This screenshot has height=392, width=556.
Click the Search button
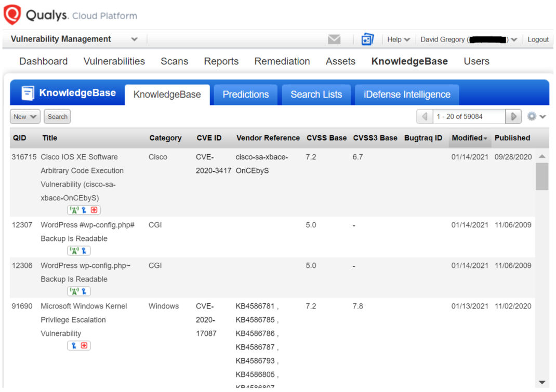point(58,117)
